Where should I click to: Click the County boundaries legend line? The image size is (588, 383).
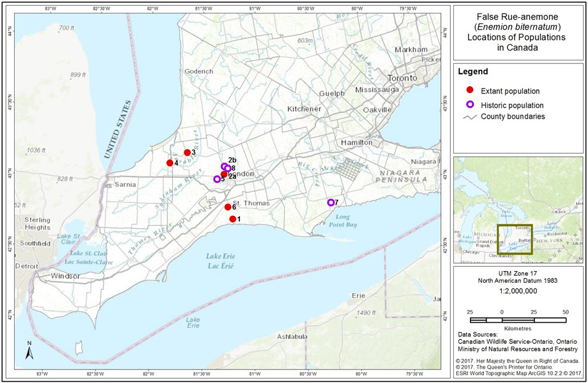point(470,117)
